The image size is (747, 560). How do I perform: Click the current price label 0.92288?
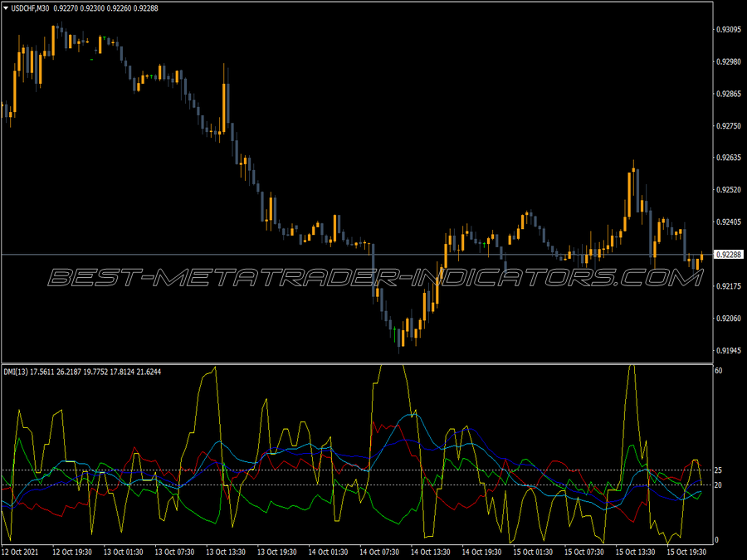tap(729, 255)
